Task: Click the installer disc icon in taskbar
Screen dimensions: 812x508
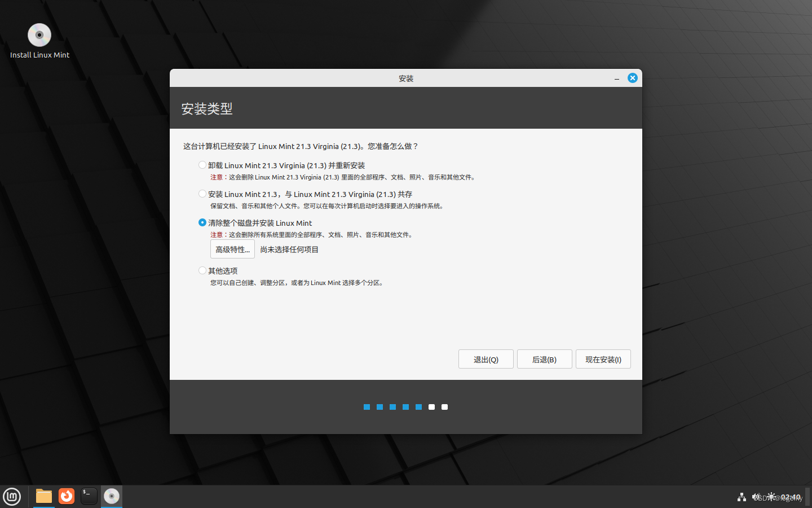Action: click(112, 496)
